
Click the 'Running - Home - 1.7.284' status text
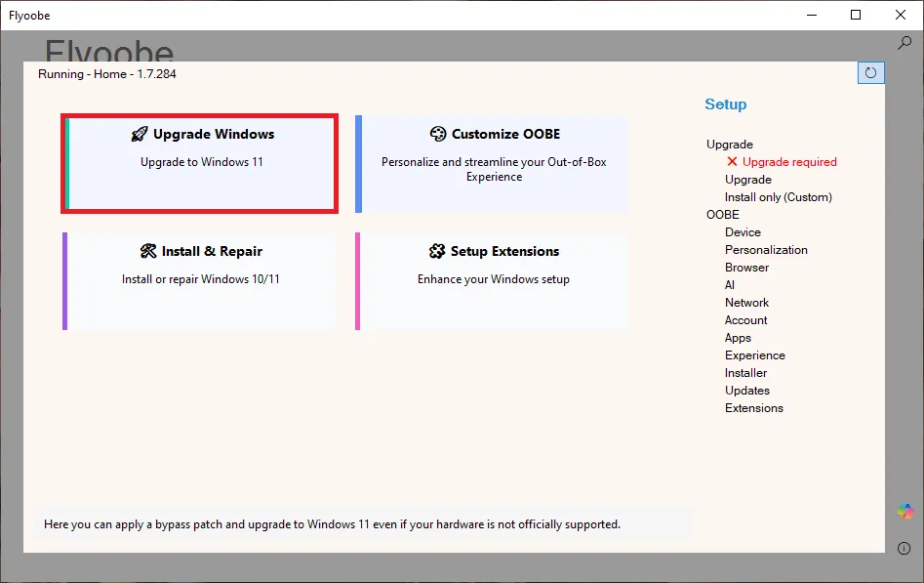point(106,74)
